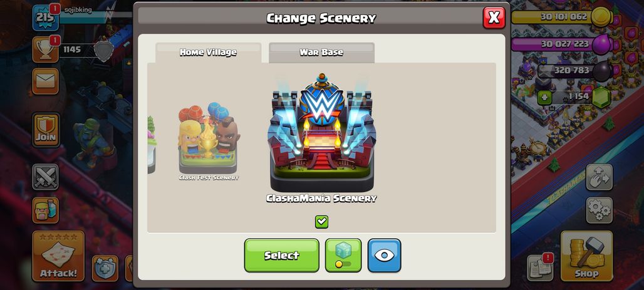This screenshot has width=644, height=290.
Task: Click the gold resource bar
Action: (x=561, y=18)
